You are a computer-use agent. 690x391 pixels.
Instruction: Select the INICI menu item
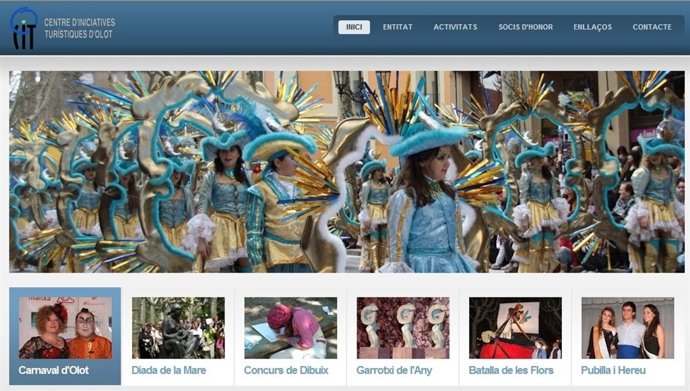(354, 27)
